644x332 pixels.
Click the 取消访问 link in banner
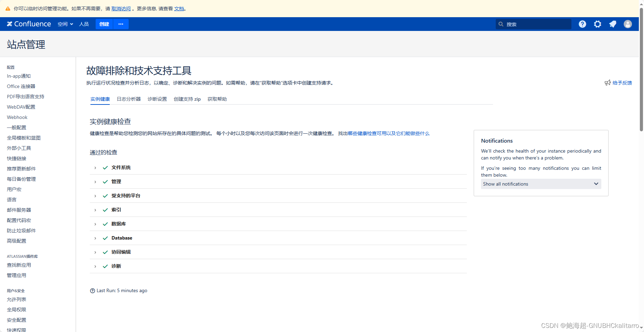(121, 9)
